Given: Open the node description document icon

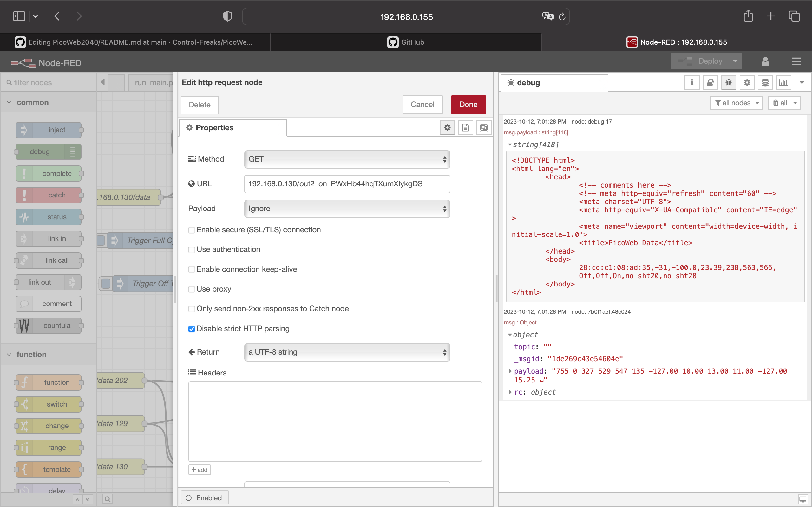Looking at the screenshot, I should pos(465,127).
